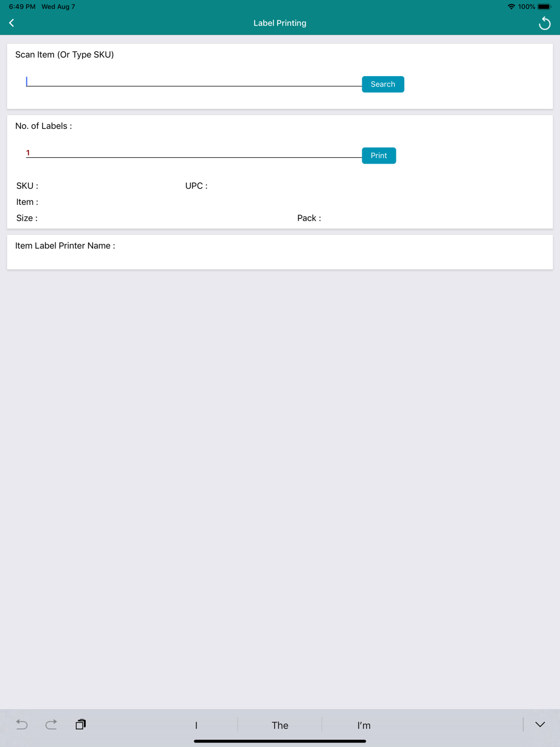Hide the keyboard with down chevron
The width and height of the screenshot is (560, 747).
[540, 724]
